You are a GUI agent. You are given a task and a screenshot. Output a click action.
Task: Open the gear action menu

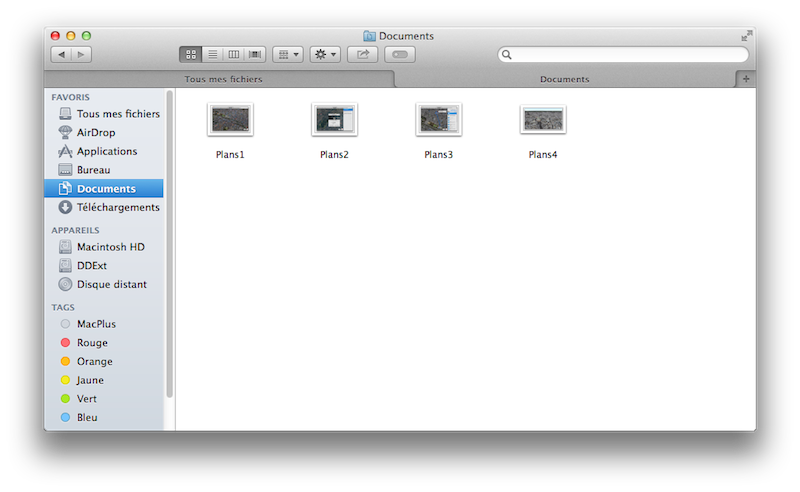point(325,54)
